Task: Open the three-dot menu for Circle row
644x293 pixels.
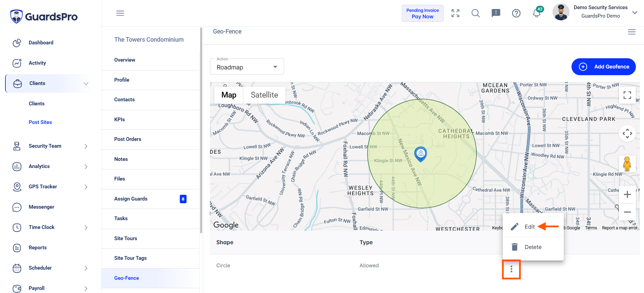Action: (511, 269)
